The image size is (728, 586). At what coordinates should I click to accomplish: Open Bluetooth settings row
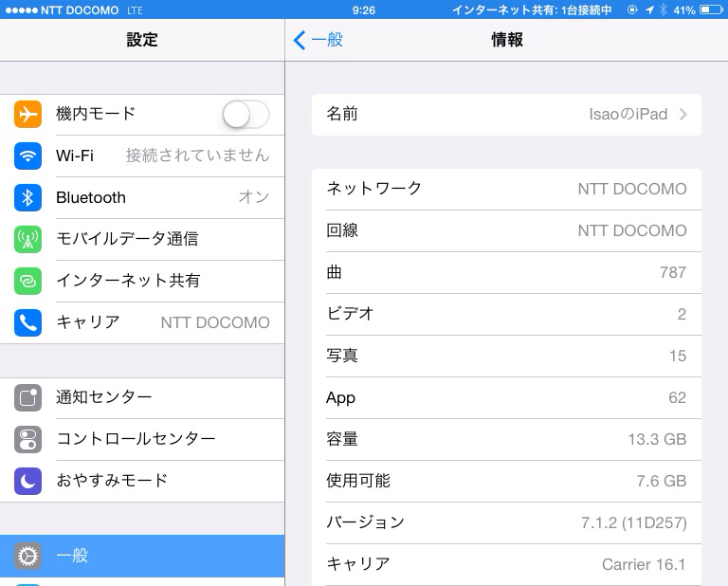coord(142,198)
